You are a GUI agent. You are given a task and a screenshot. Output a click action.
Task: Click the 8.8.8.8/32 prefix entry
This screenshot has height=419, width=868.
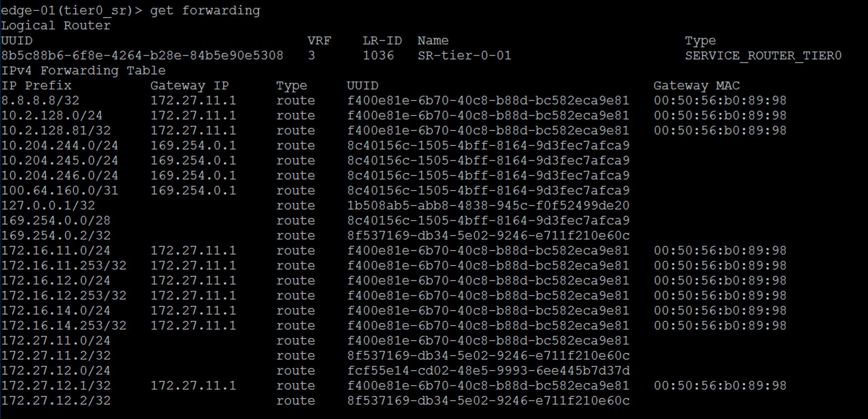click(x=40, y=101)
